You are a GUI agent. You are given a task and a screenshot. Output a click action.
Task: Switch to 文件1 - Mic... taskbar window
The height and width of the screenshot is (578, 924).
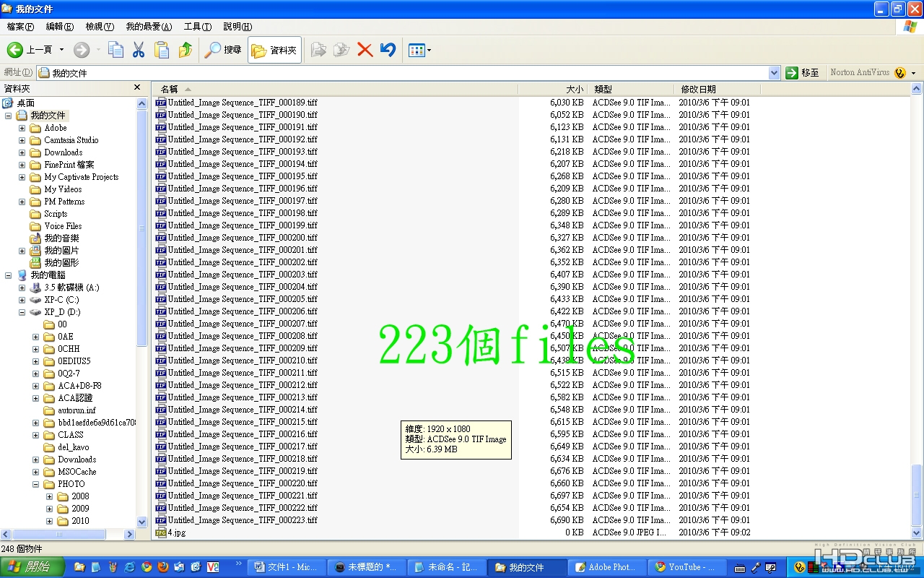click(286, 567)
